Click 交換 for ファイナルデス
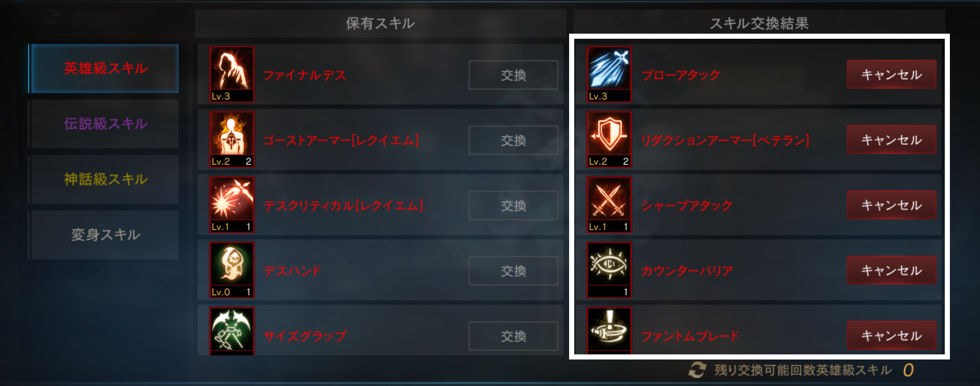This screenshot has width=980, height=386. (513, 75)
